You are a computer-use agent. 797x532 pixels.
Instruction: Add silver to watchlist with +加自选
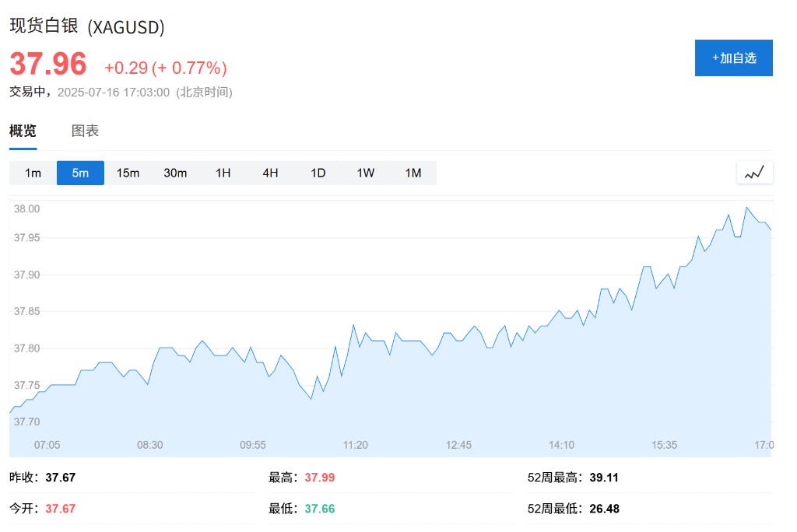pos(733,58)
